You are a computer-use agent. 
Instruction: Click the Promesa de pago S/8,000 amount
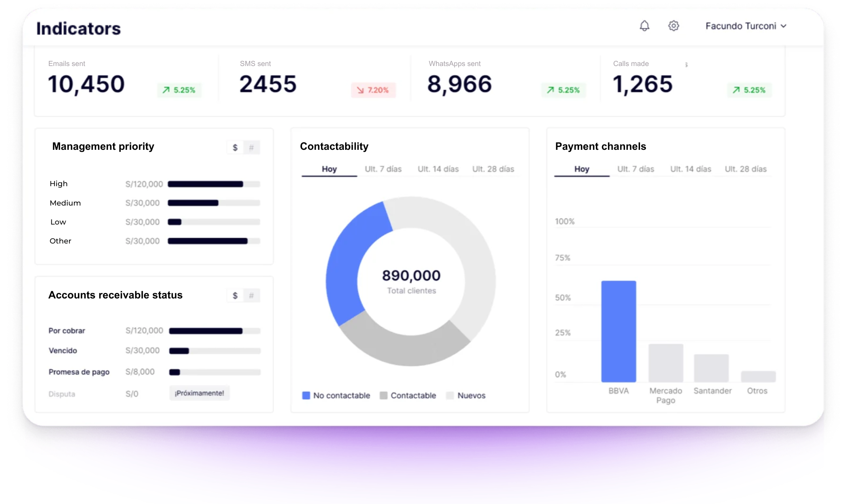[x=140, y=372]
